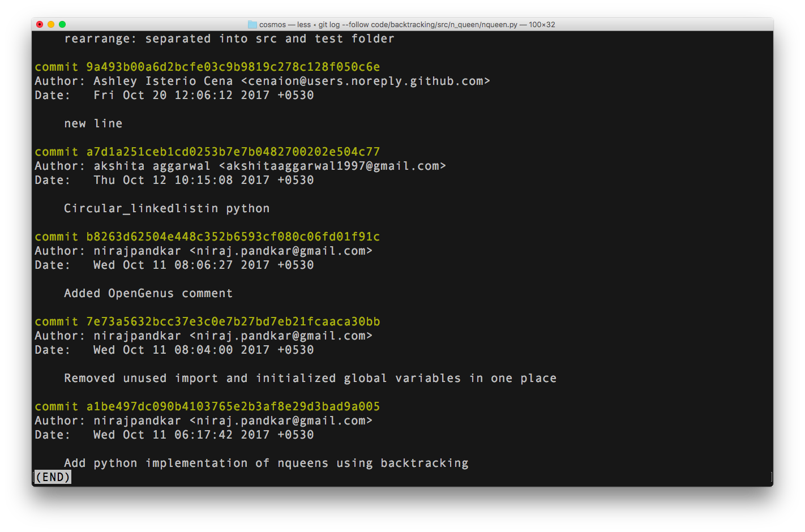Viewport: 805px width, 532px height.
Task: Click date line Wed Oct 11 08:04:00
Action: tap(174, 350)
